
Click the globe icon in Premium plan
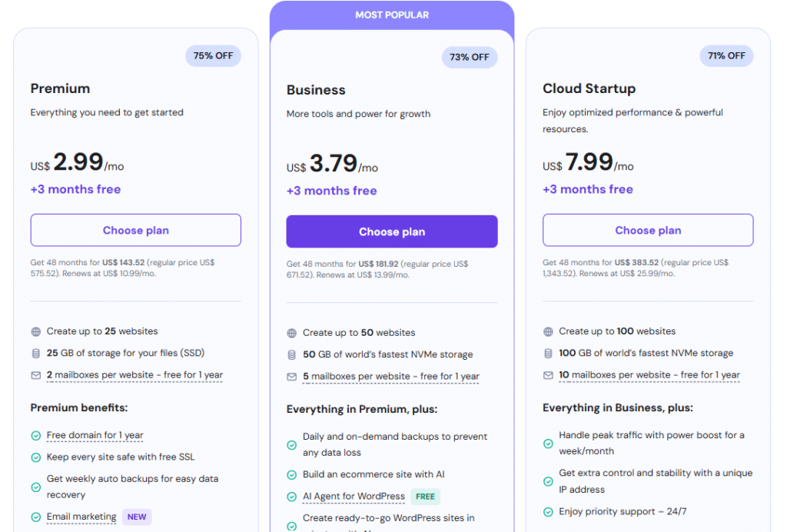(x=35, y=331)
